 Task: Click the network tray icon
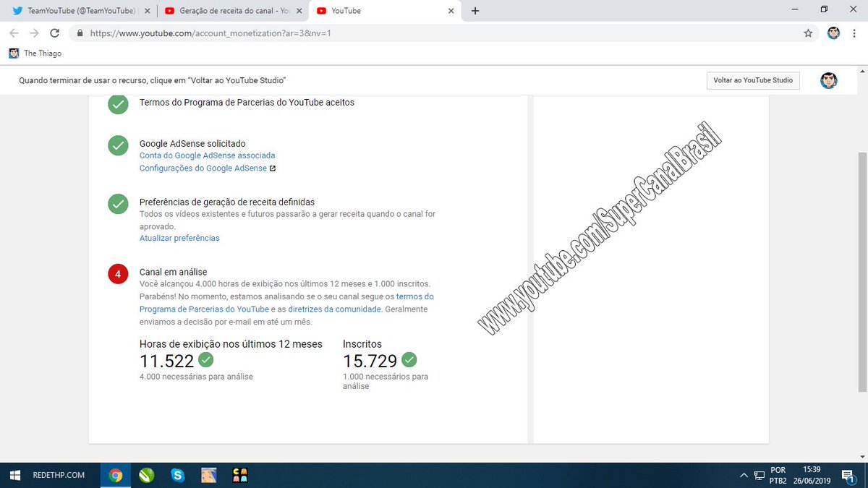pyautogui.click(x=759, y=475)
